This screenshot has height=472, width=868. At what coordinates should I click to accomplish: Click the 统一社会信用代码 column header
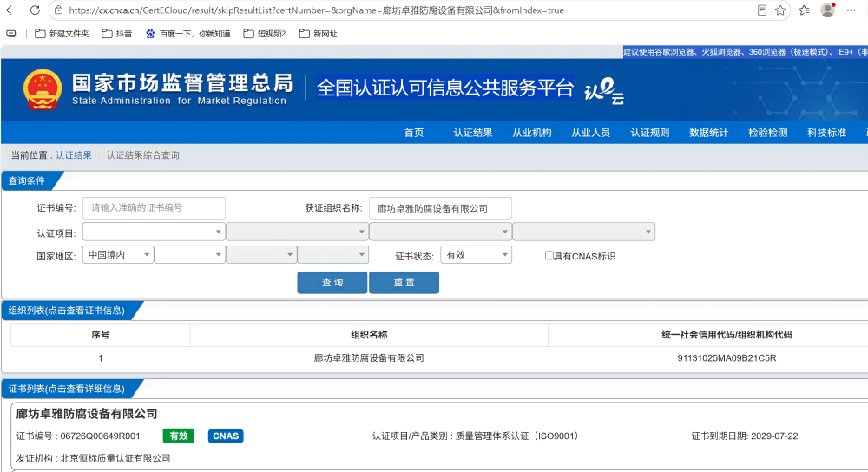tap(727, 335)
